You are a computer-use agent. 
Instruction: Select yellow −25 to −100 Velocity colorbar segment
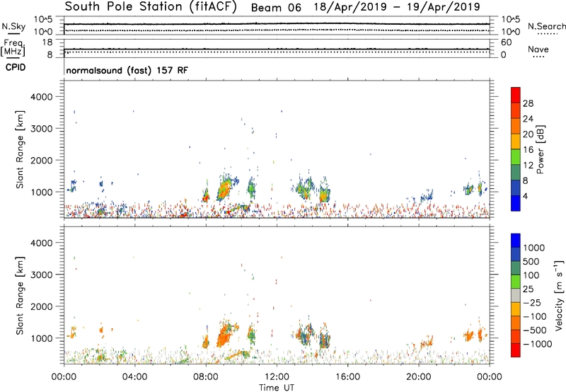click(x=516, y=309)
